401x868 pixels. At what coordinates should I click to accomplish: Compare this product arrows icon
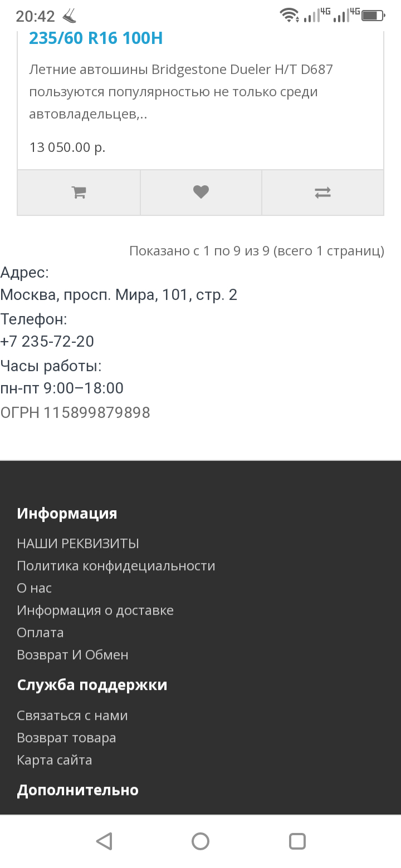point(322,193)
